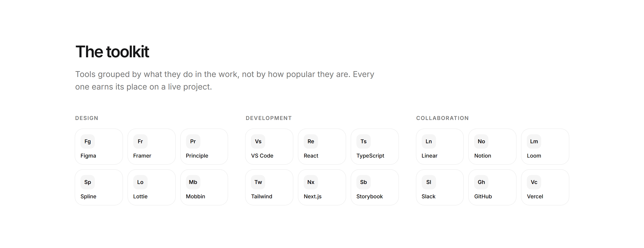Image resolution: width=644 pixels, height=248 pixels.
Task: Select the Tailwind label text
Action: pyautogui.click(x=262, y=197)
